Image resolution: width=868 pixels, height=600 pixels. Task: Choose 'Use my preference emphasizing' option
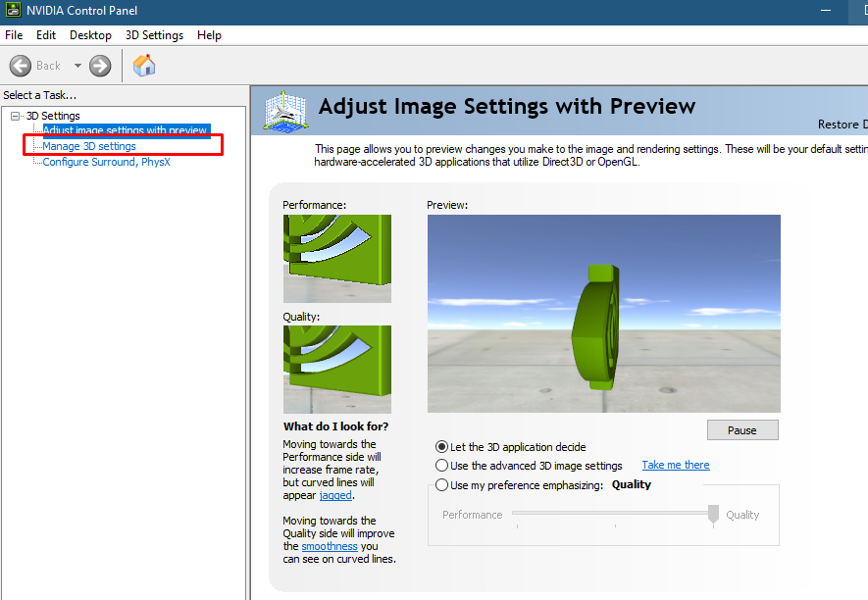pos(441,484)
